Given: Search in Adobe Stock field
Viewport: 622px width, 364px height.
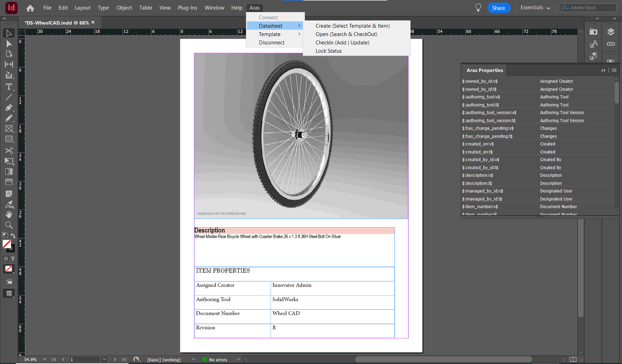Looking at the screenshot, I should [x=588, y=8].
